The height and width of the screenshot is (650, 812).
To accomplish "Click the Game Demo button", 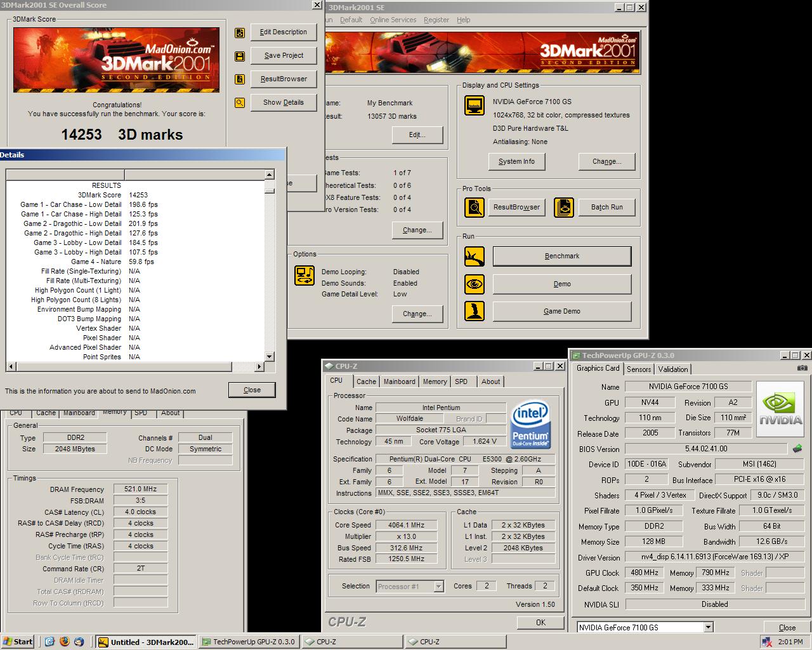I will click(562, 312).
